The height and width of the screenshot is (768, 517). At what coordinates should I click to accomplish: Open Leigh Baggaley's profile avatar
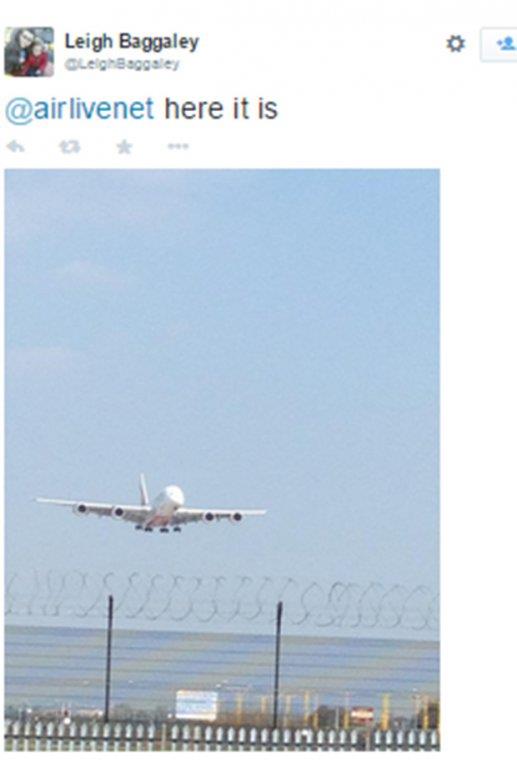point(29,51)
